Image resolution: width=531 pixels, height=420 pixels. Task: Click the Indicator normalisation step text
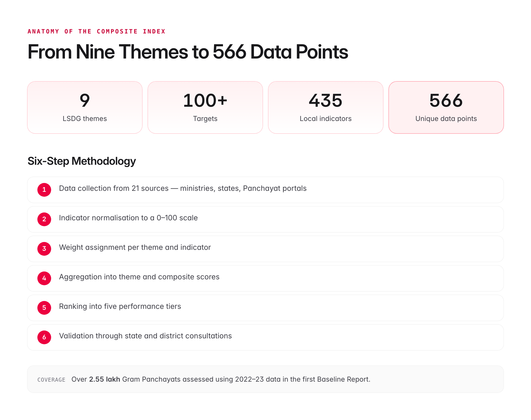coord(128,218)
